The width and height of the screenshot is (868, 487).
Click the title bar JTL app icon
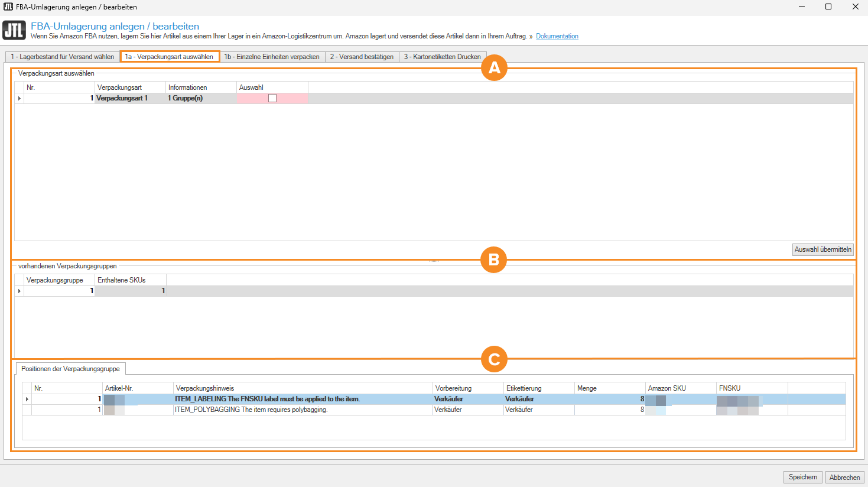[8, 7]
